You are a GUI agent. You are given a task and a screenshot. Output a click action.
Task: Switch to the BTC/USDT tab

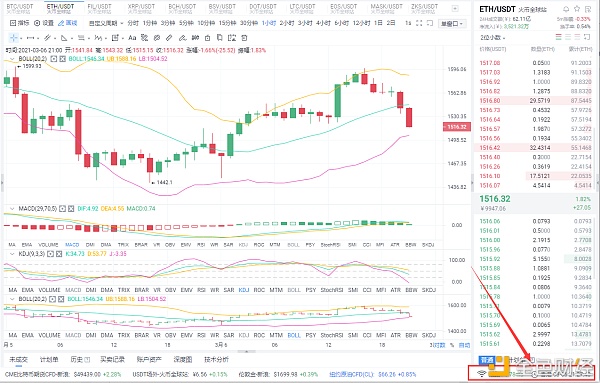(x=20, y=8)
